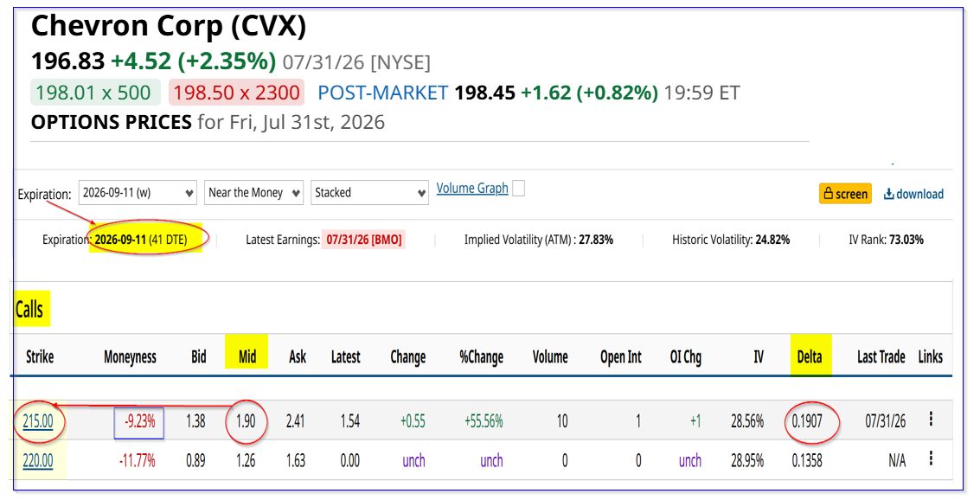Sort by the Moneyness column header
This screenshot has height=500, width=980.
[x=130, y=357]
